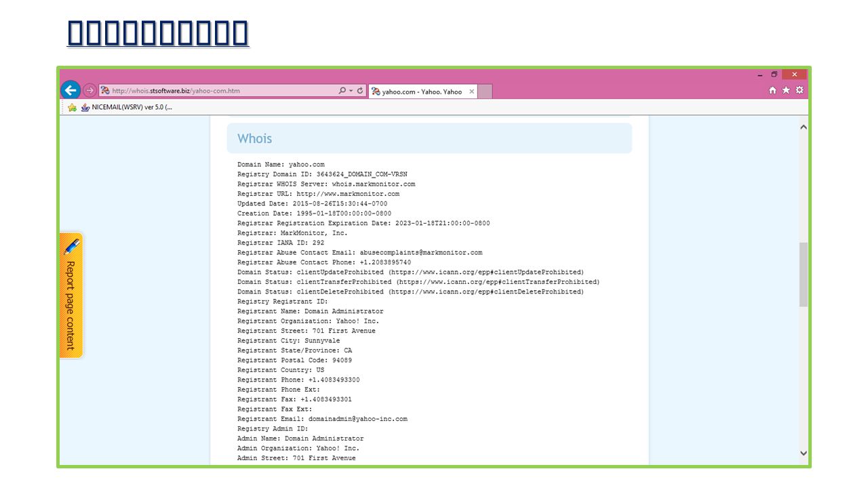Click the 'Domain Name: yahoo.com' line
The height and width of the screenshot is (488, 868).
point(281,165)
